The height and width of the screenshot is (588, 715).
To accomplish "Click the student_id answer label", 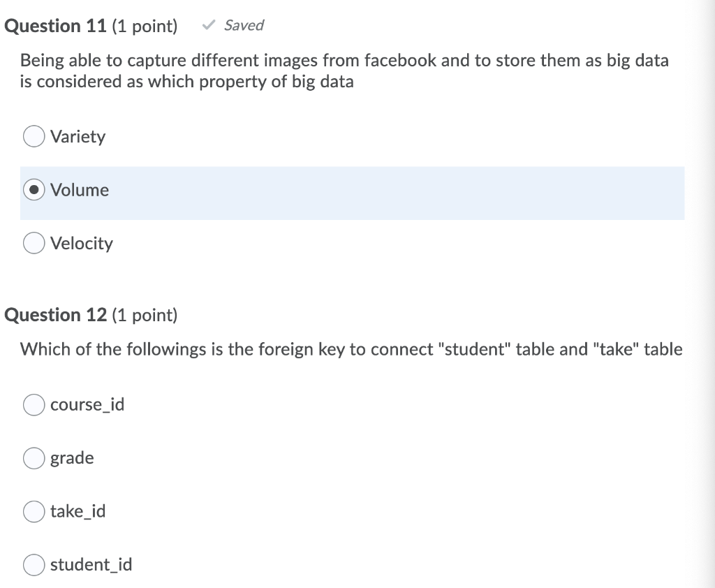I will coord(91,565).
